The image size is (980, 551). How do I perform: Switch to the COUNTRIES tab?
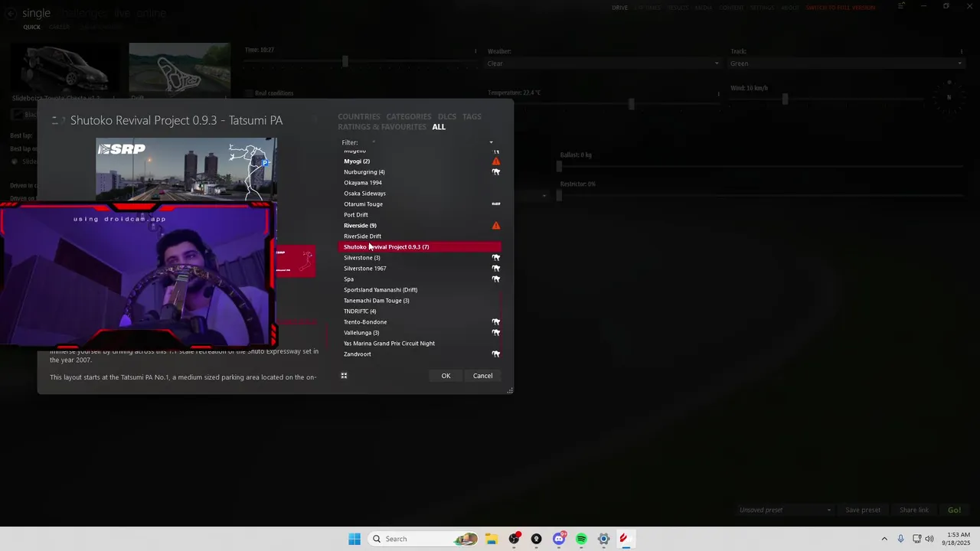(359, 117)
